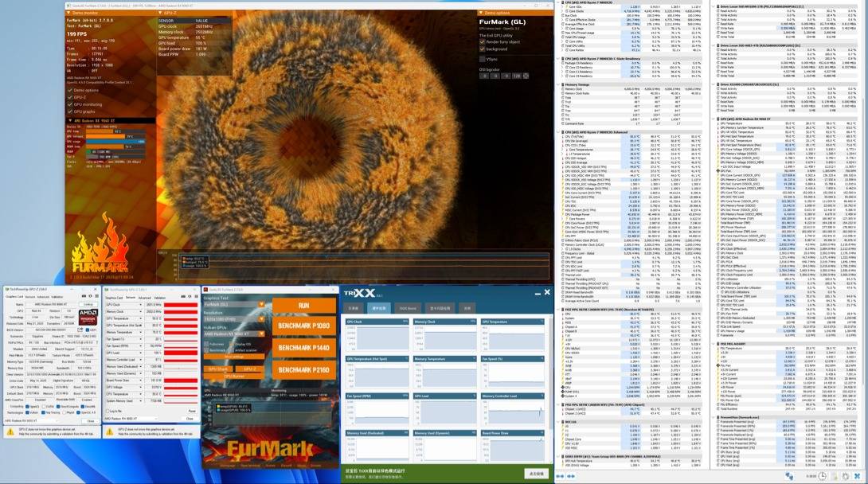Start the BENCHMARK P1440 test

tap(304, 348)
